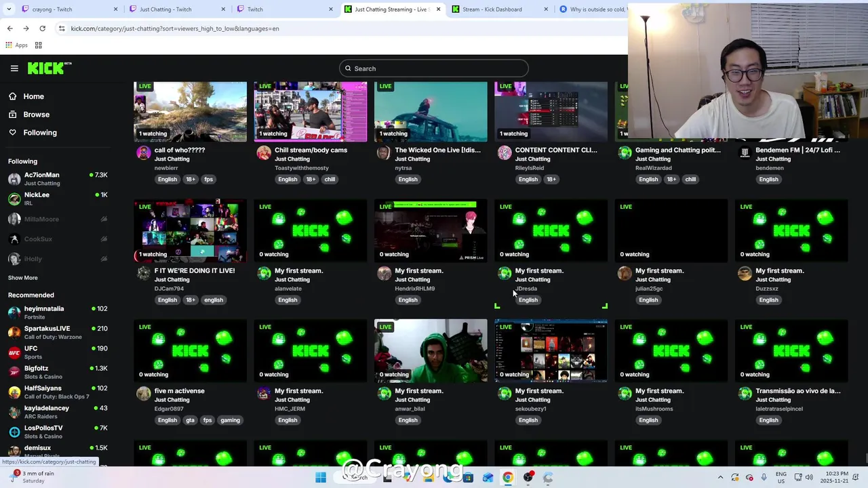This screenshot has width=868, height=488.
Task: Open Transmissão ao vivo stream title
Action: 798,391
